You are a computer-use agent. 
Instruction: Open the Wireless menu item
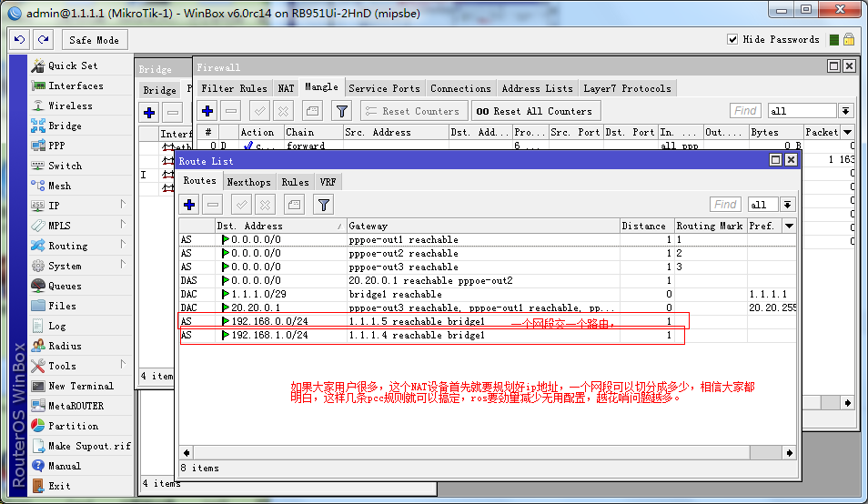click(x=70, y=106)
